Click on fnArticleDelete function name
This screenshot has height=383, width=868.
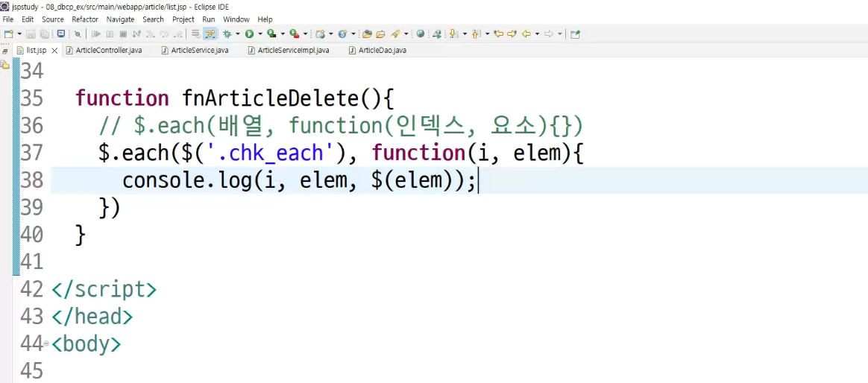coord(271,98)
